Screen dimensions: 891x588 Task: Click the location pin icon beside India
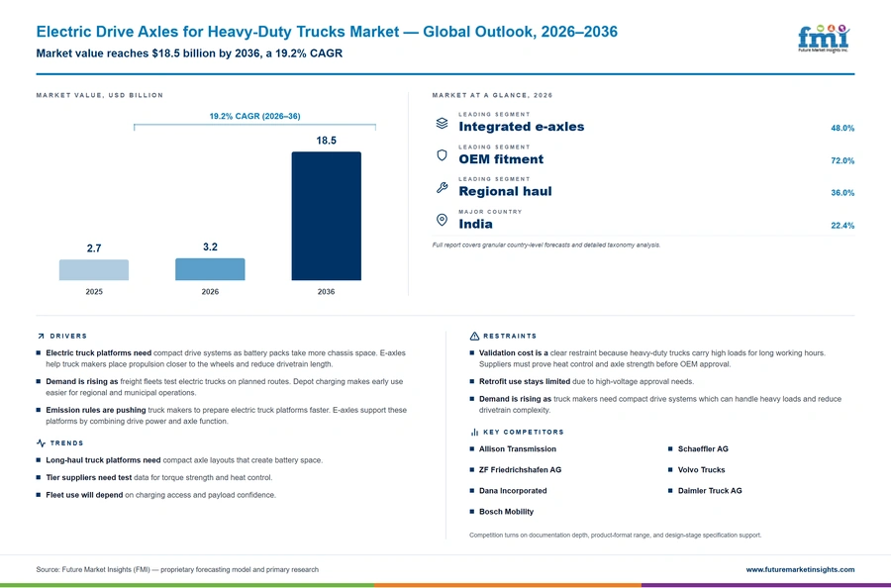coord(442,220)
